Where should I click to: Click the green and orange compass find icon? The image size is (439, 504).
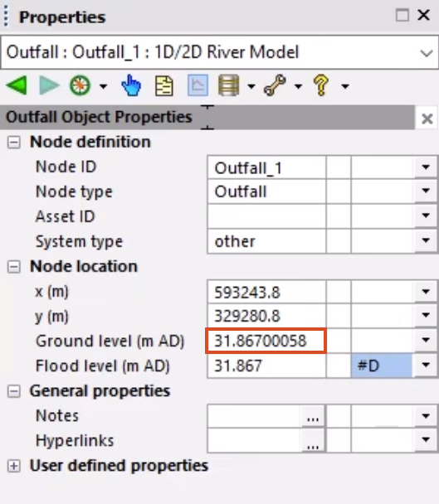(x=80, y=85)
